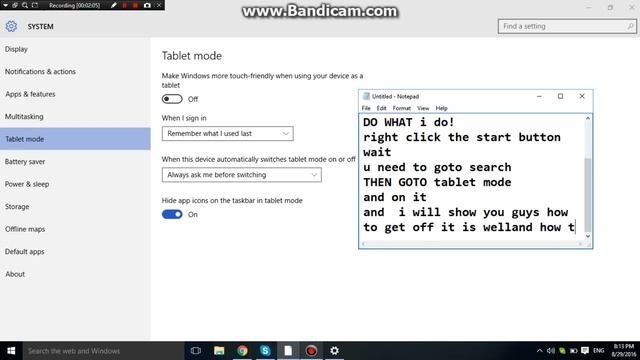The height and width of the screenshot is (360, 640).
Task: Click in Notepad text after 'how t'
Action: coord(576,227)
